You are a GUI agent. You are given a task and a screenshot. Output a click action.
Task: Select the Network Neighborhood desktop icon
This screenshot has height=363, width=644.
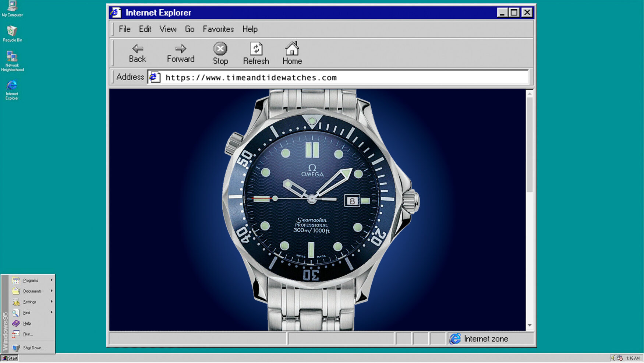[x=12, y=61]
